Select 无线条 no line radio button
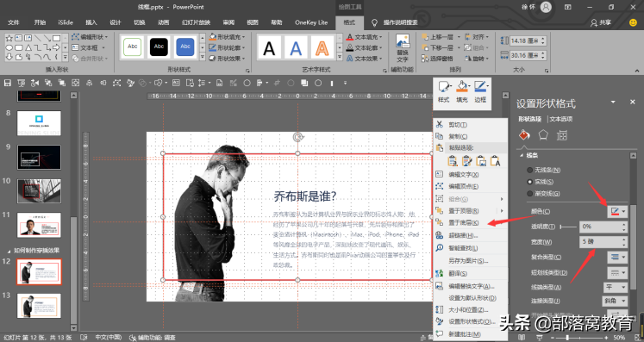This screenshot has width=644, height=342. point(530,170)
